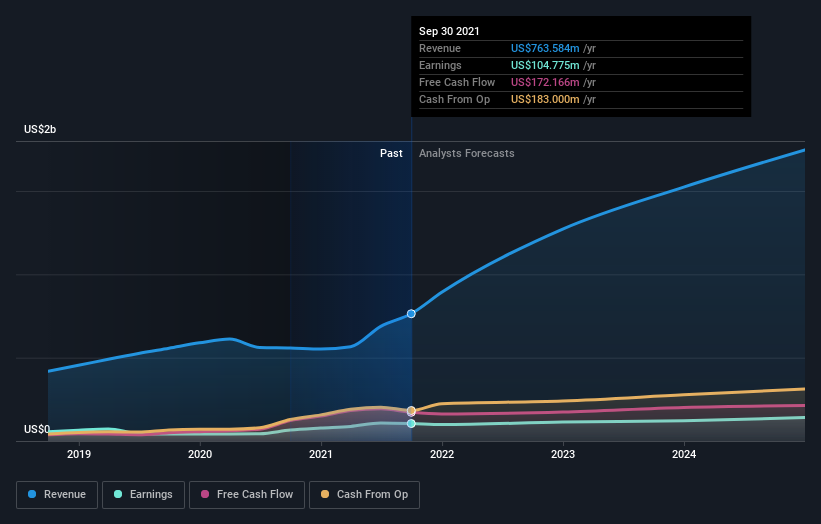The image size is (821, 524).
Task: Click the US$2b y-axis label
Action: coord(40,129)
